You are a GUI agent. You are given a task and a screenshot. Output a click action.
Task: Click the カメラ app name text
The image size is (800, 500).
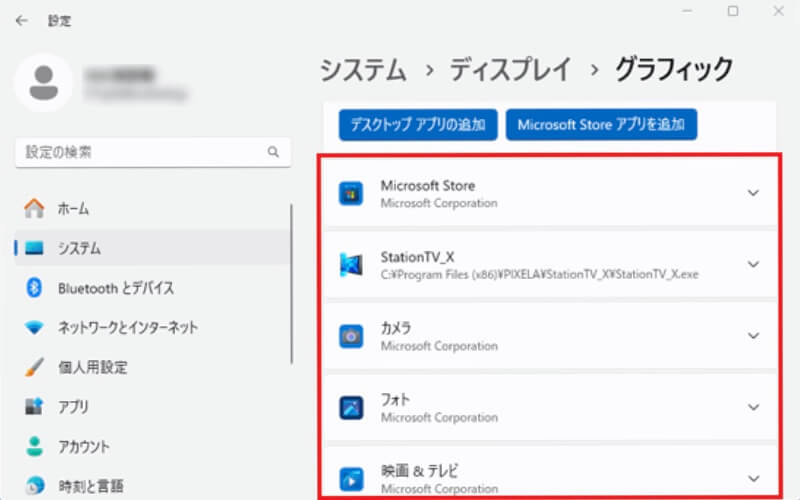pyautogui.click(x=395, y=328)
